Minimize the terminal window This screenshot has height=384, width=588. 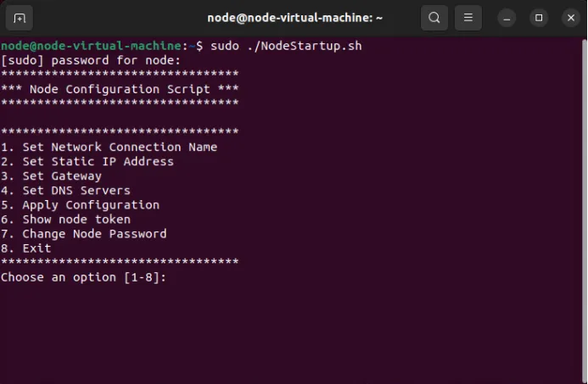pos(507,18)
